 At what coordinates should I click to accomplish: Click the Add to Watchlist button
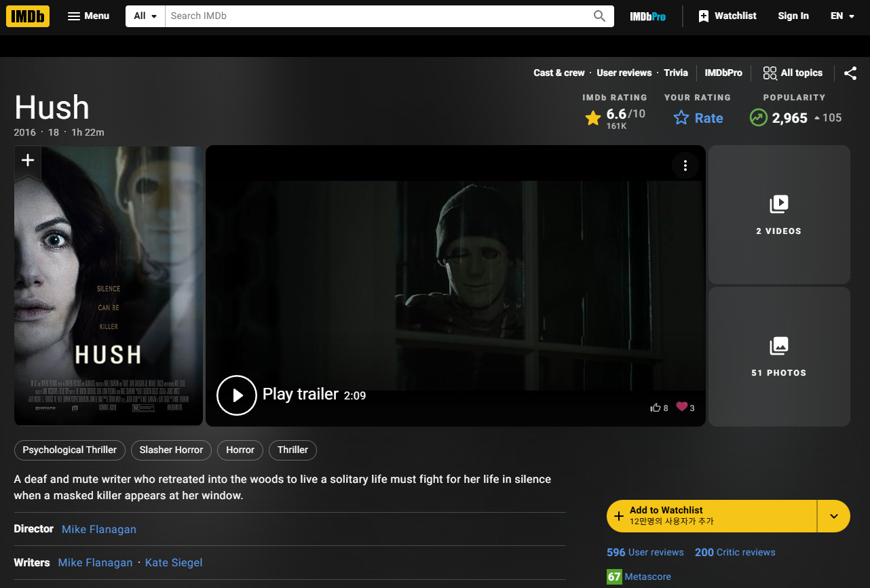click(711, 516)
